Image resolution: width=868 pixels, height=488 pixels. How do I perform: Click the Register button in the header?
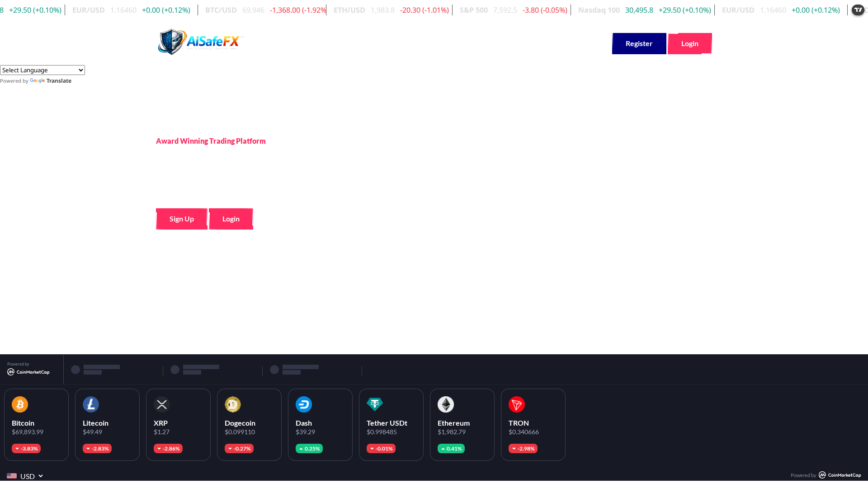[639, 43]
